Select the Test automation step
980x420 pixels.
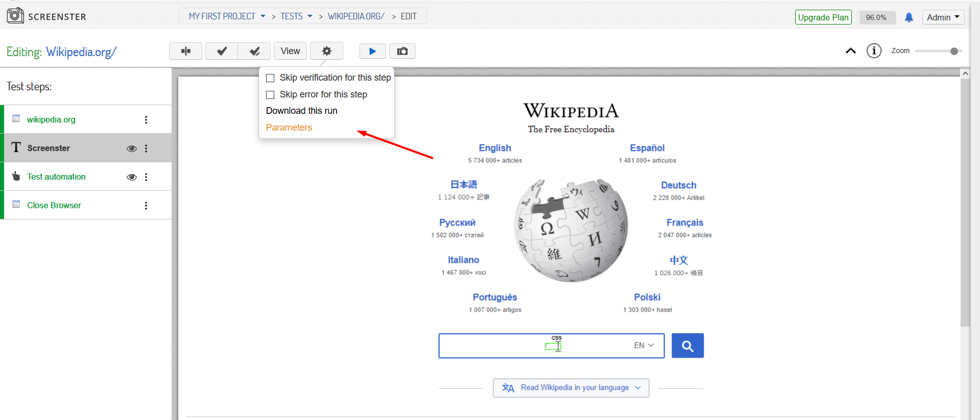point(86,177)
